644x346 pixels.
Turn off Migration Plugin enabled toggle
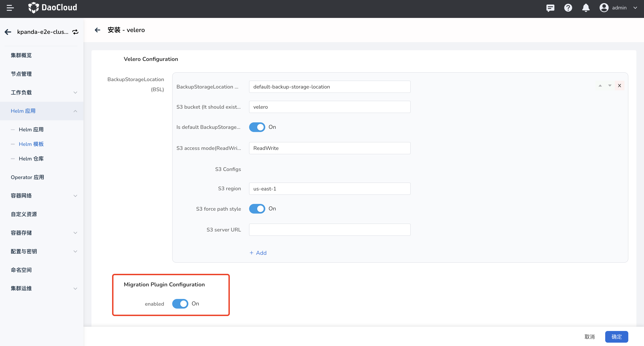click(180, 303)
